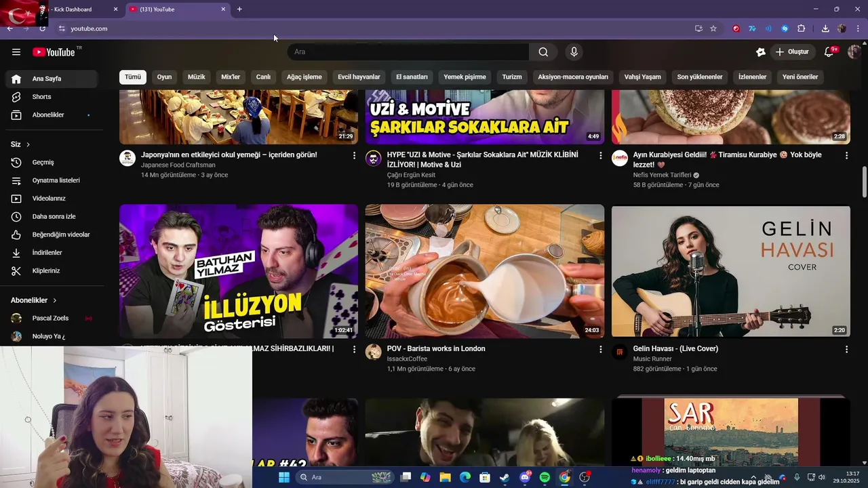The width and height of the screenshot is (868, 488).
Task: Click the YouTube search input field
Action: (408, 52)
